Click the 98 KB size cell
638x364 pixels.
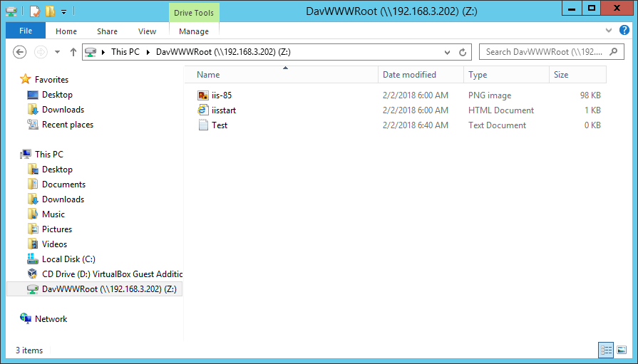[590, 95]
